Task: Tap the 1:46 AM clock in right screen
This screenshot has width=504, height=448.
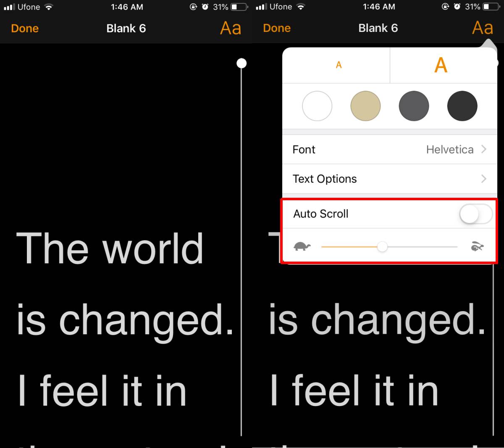Action: 379,7
